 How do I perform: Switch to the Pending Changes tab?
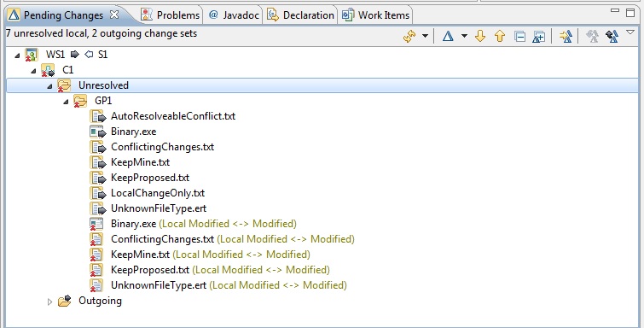[64, 15]
